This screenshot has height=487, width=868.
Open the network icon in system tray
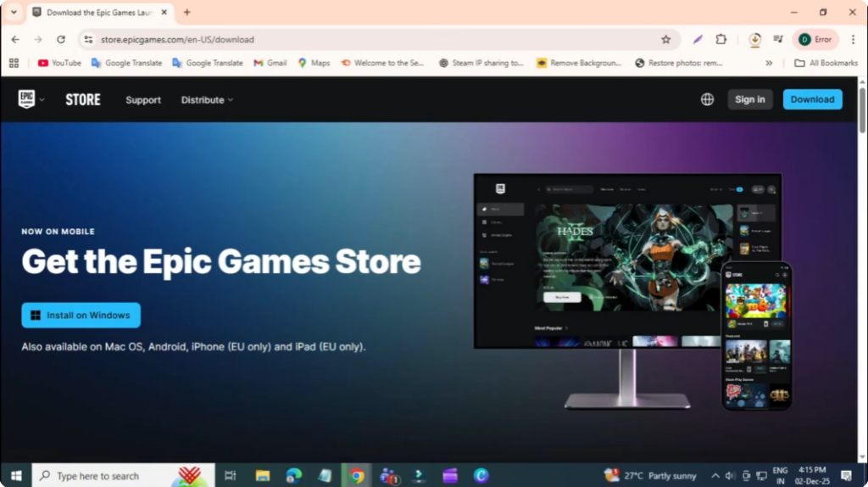point(762,475)
